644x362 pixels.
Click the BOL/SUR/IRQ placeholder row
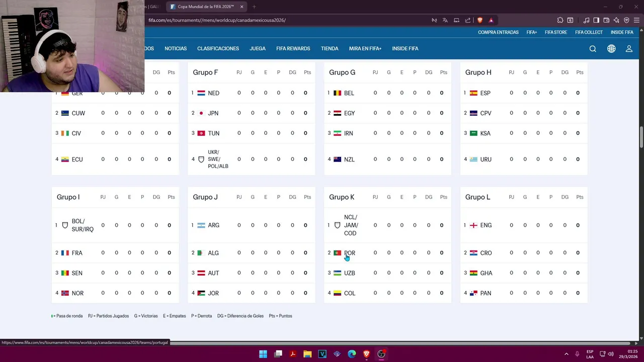115,225
